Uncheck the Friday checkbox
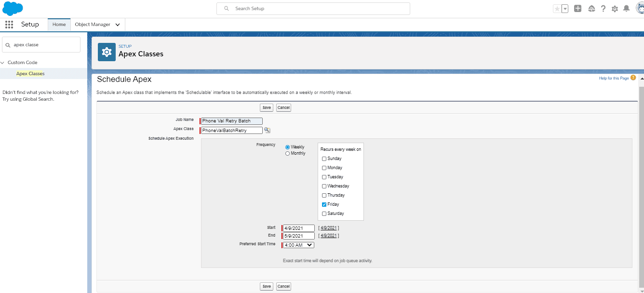 pyautogui.click(x=324, y=204)
